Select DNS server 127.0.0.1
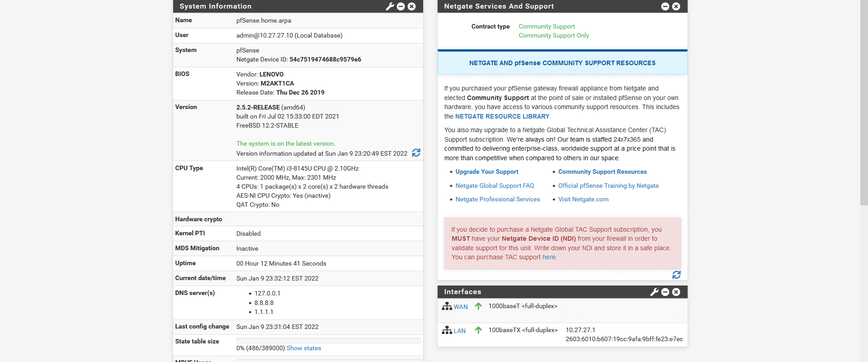The image size is (868, 362). (x=267, y=293)
